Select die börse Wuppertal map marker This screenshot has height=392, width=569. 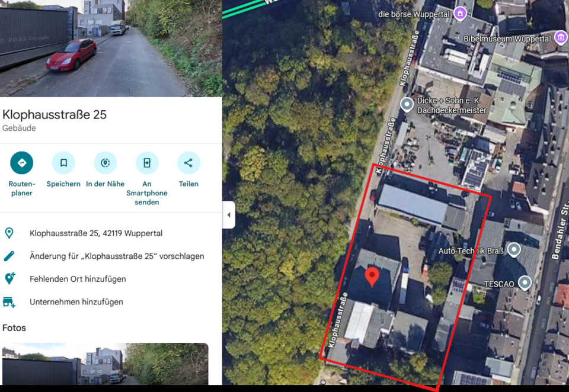pos(460,13)
